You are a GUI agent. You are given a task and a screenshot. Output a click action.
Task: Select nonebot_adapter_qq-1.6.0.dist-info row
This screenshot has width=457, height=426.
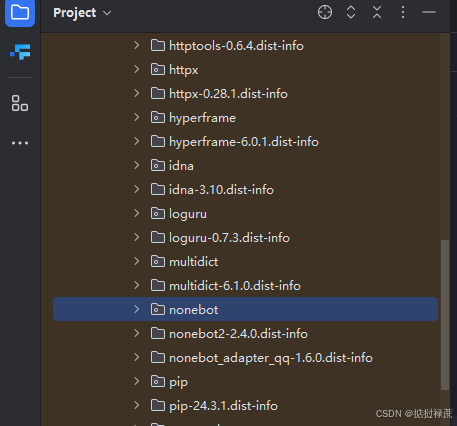[x=245, y=357]
